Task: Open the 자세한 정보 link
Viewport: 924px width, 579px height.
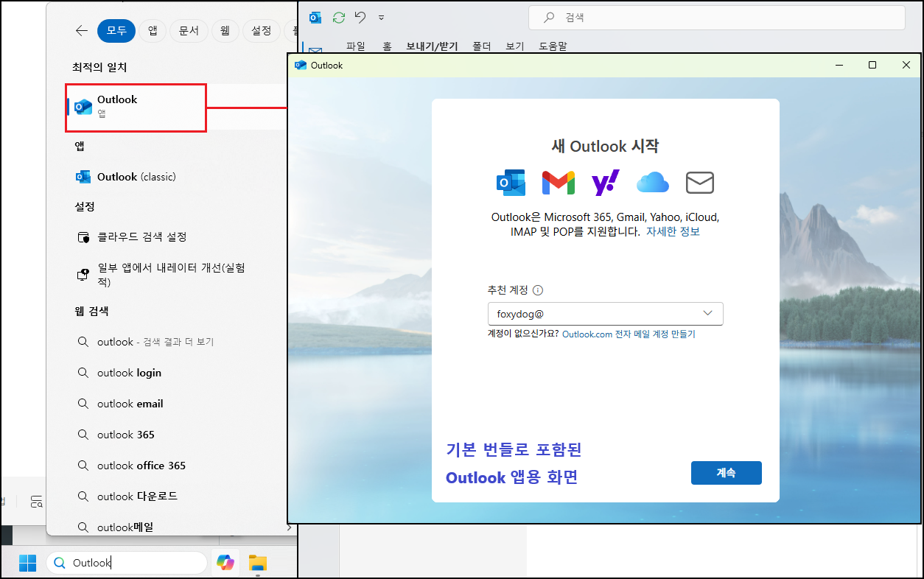Action: [x=673, y=231]
